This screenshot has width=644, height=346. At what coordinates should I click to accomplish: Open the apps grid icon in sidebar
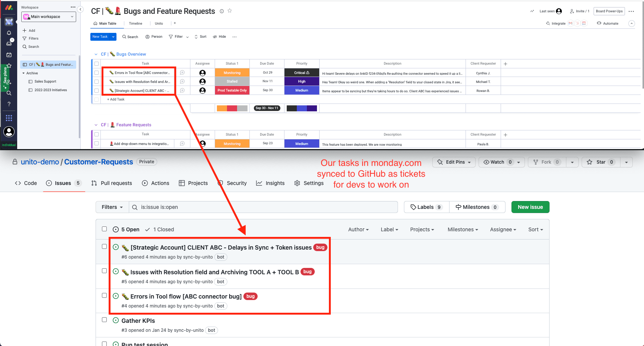coord(9,118)
